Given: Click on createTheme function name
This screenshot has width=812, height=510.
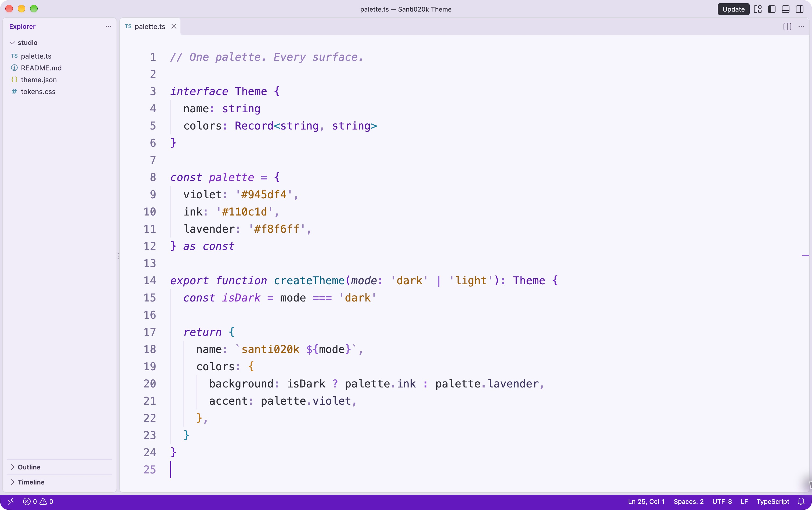Looking at the screenshot, I should (309, 281).
